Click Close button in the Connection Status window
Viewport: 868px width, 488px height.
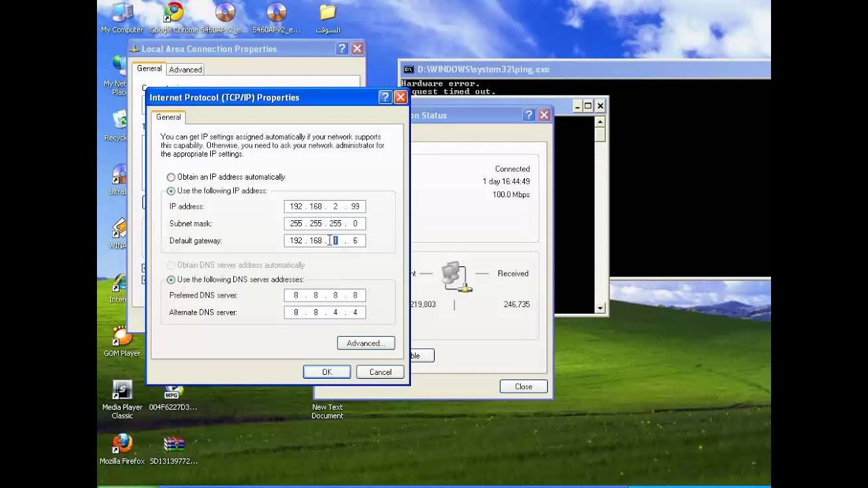coord(523,386)
